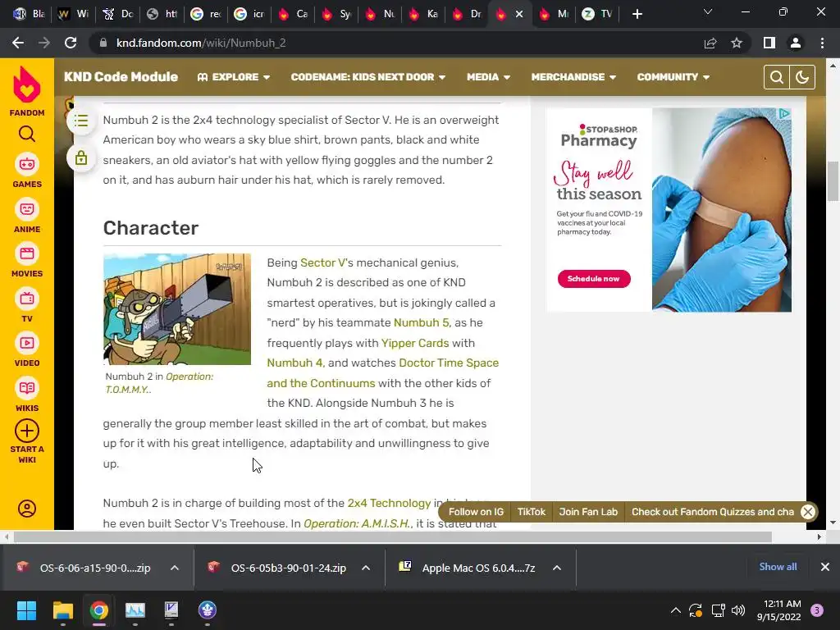Open the Wikis section icon
The width and height of the screenshot is (840, 630).
27,388
